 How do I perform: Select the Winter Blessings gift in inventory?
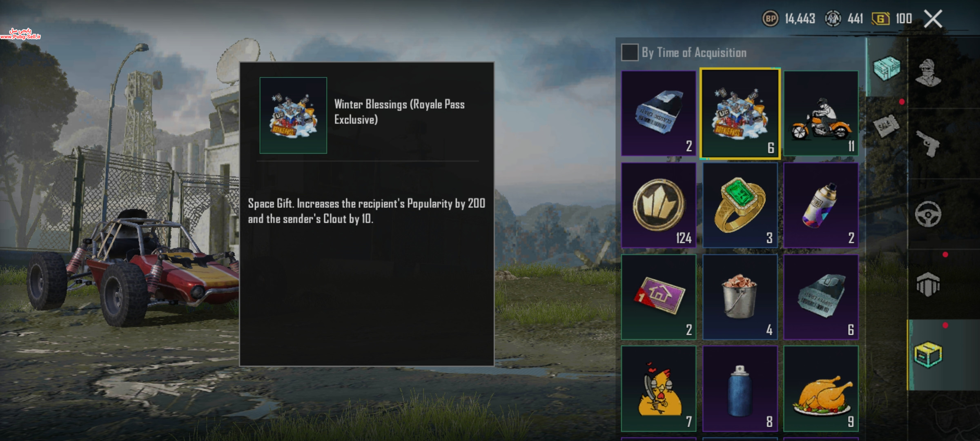(x=740, y=114)
